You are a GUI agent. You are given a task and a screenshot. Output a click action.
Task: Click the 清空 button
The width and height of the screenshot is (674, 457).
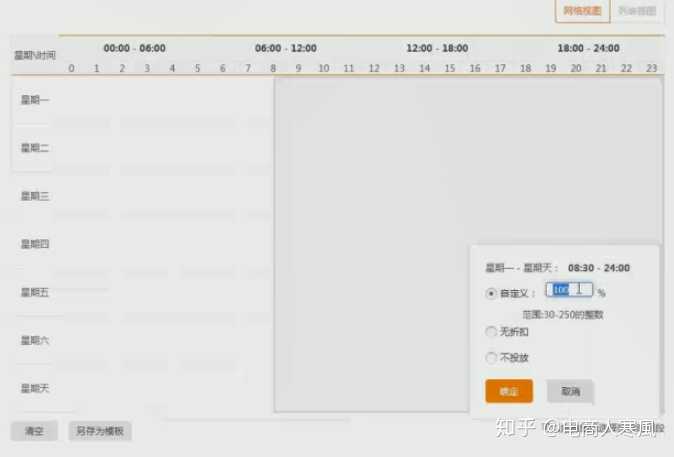pyautogui.click(x=35, y=431)
